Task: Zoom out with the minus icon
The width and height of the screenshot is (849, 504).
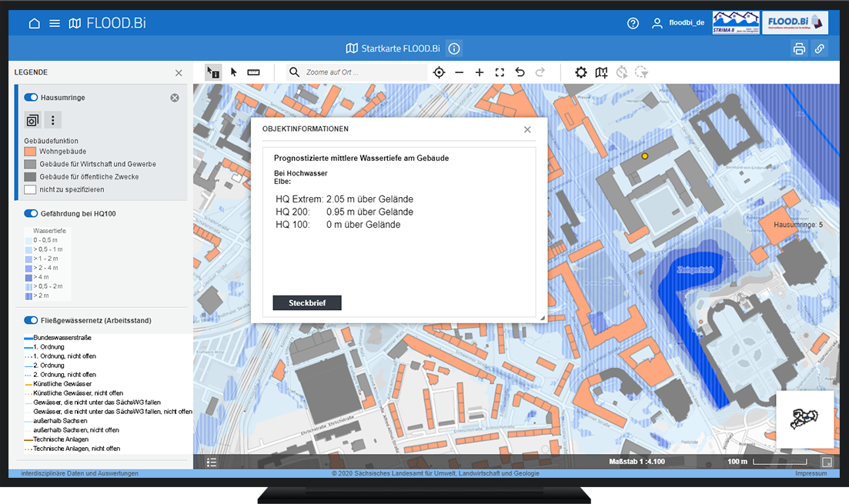Action: (x=460, y=72)
